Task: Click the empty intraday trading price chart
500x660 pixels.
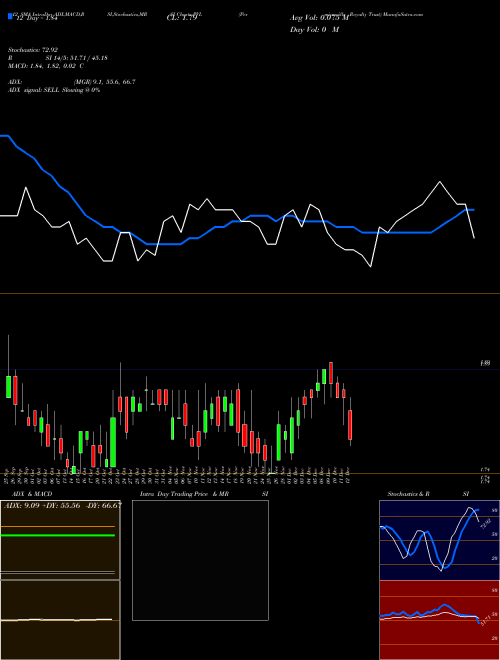Action: pyautogui.click(x=200, y=560)
